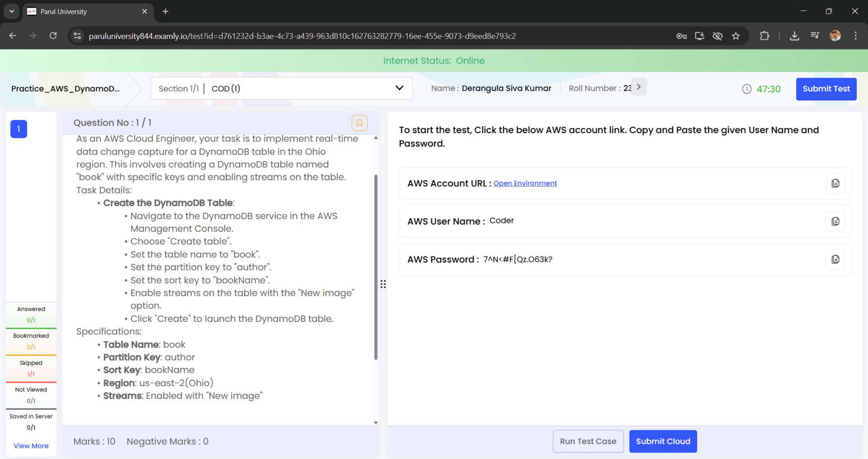Open the browser extensions menu
This screenshot has width=868, height=459.
pos(765,36)
